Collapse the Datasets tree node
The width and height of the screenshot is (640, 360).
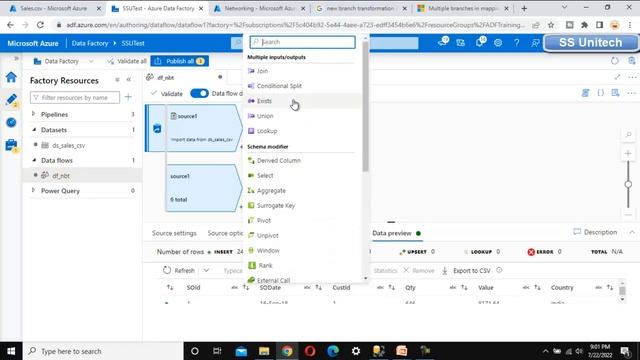click(x=33, y=130)
